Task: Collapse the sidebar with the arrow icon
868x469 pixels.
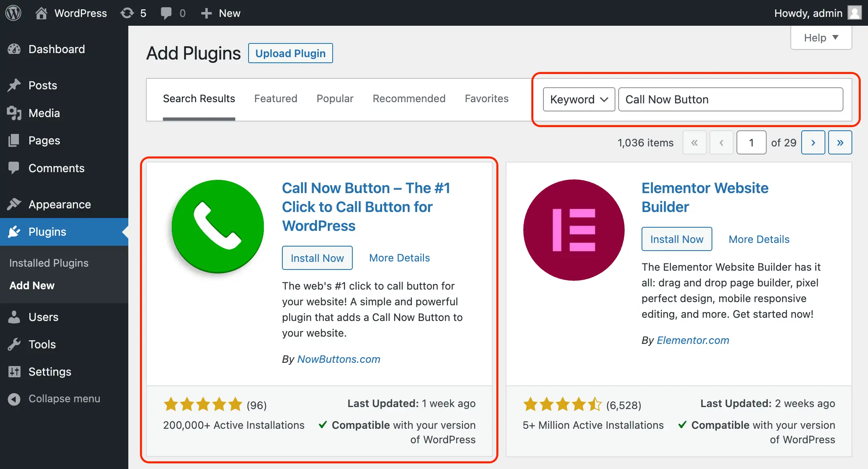Action: 14,399
